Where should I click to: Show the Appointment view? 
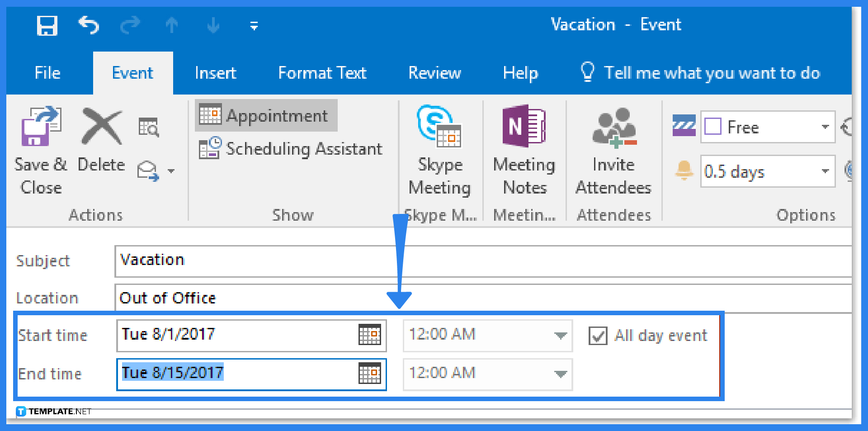(266, 116)
